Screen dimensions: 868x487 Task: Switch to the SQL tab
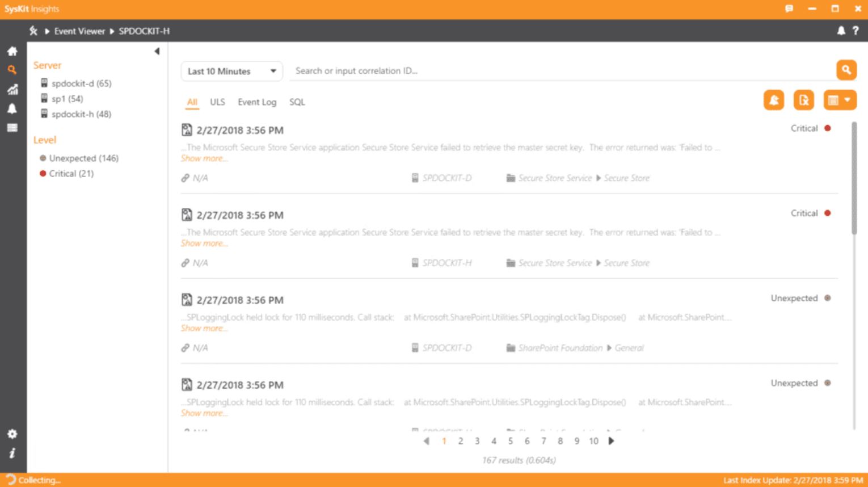pyautogui.click(x=297, y=102)
